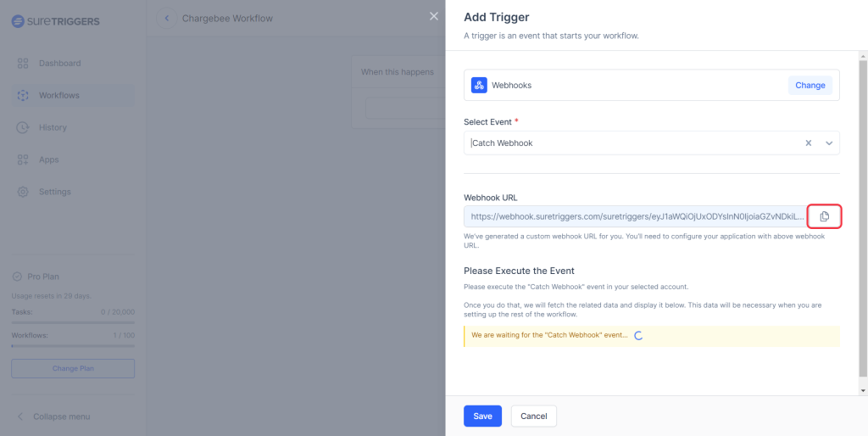Click the waiting for Catch Webhook notice

[652, 336]
